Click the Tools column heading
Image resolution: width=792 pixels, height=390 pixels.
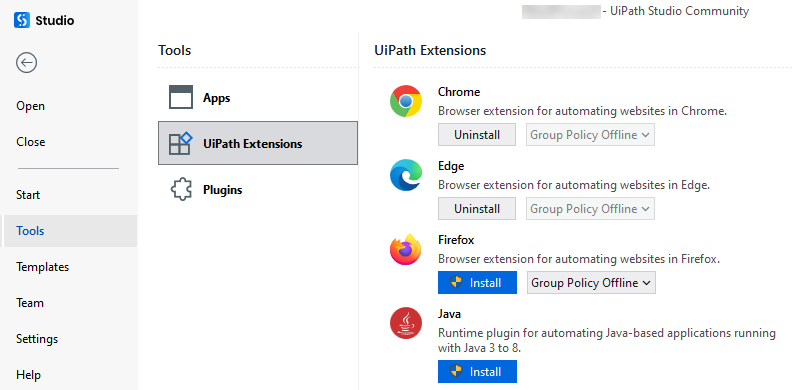tap(175, 51)
